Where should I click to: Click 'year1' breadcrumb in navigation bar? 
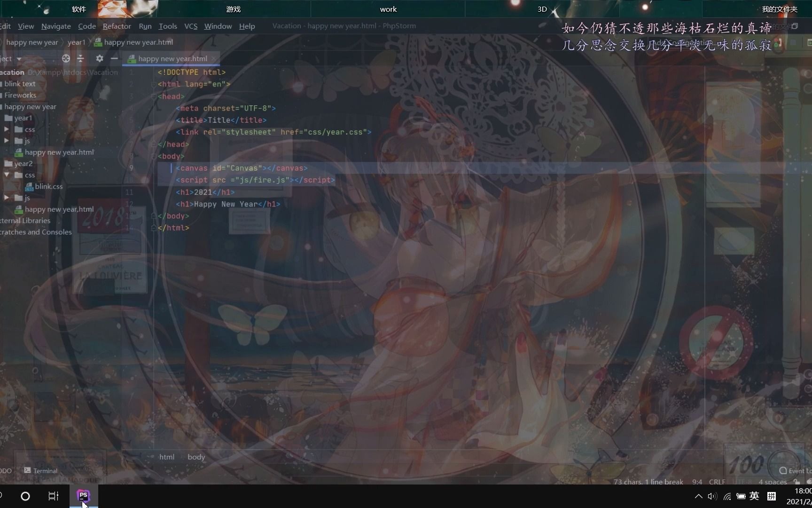[x=76, y=42]
